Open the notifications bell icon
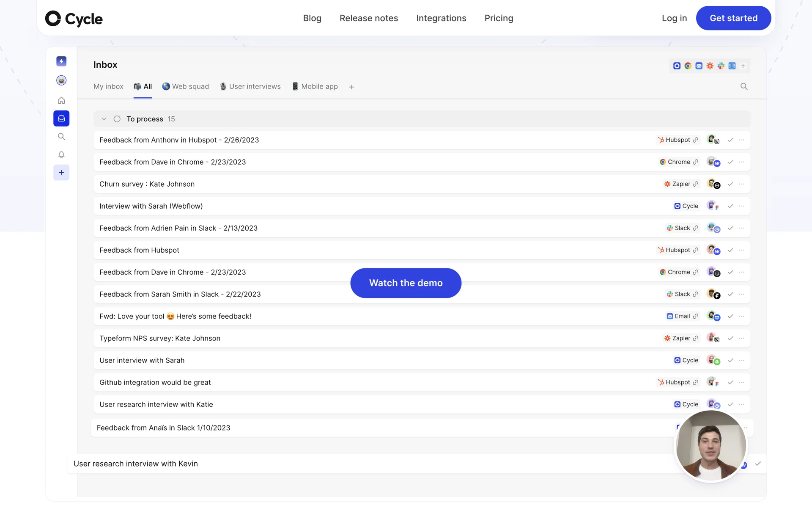This screenshot has height=508, width=812. [x=61, y=155]
